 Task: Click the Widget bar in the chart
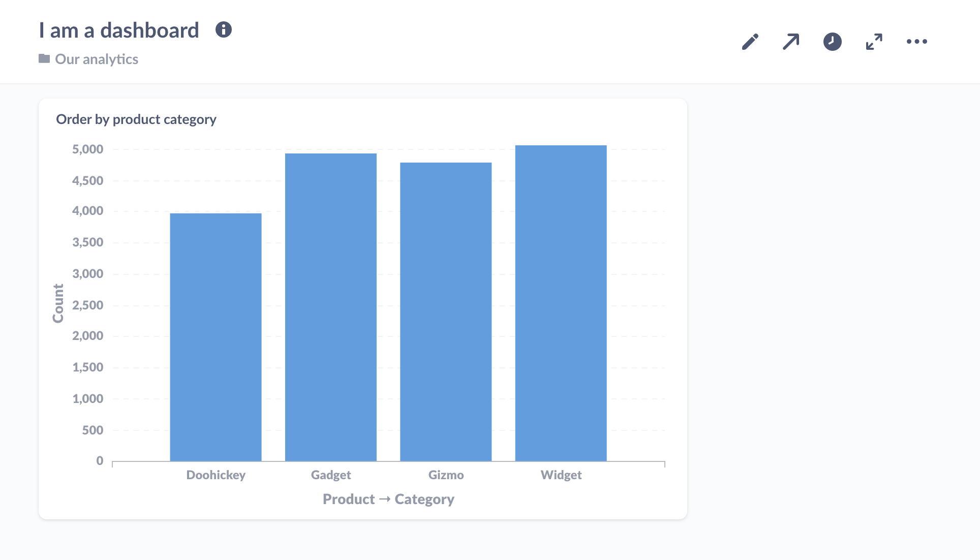pos(561,303)
